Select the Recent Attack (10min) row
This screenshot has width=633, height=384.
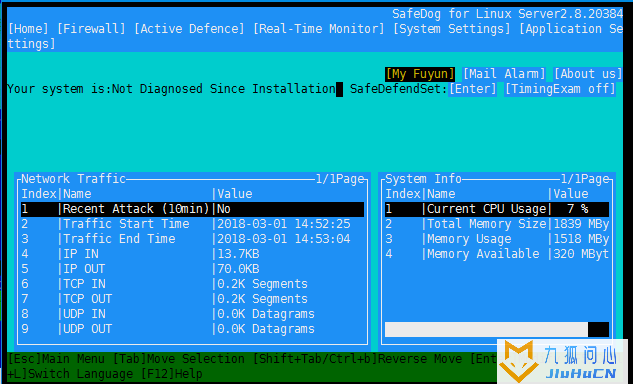193,209
